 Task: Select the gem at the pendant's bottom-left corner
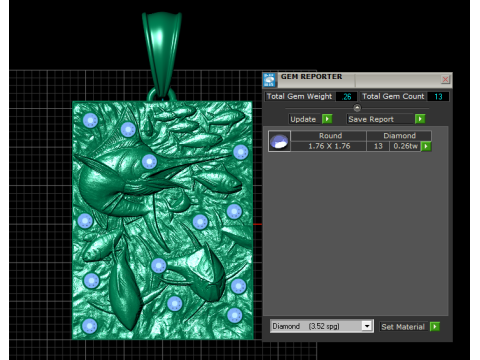click(89, 326)
